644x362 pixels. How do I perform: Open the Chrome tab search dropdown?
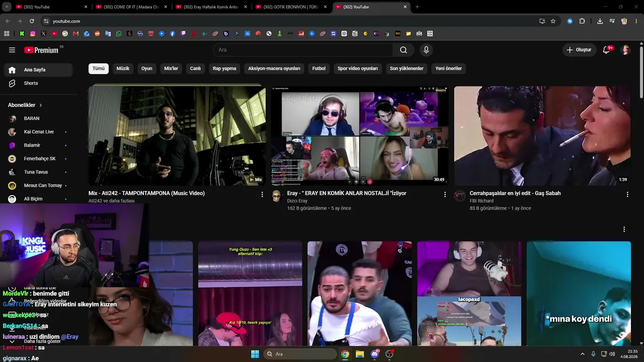pos(7,7)
